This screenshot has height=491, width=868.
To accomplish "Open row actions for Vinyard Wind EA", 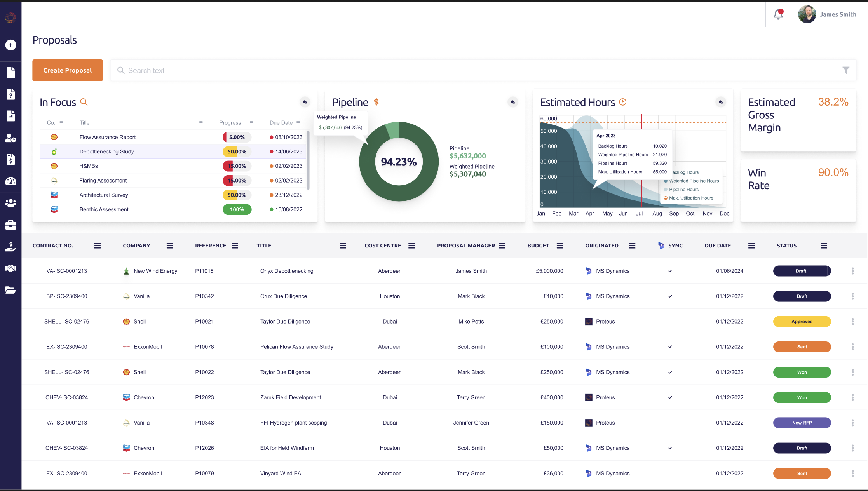I will coord(853,473).
